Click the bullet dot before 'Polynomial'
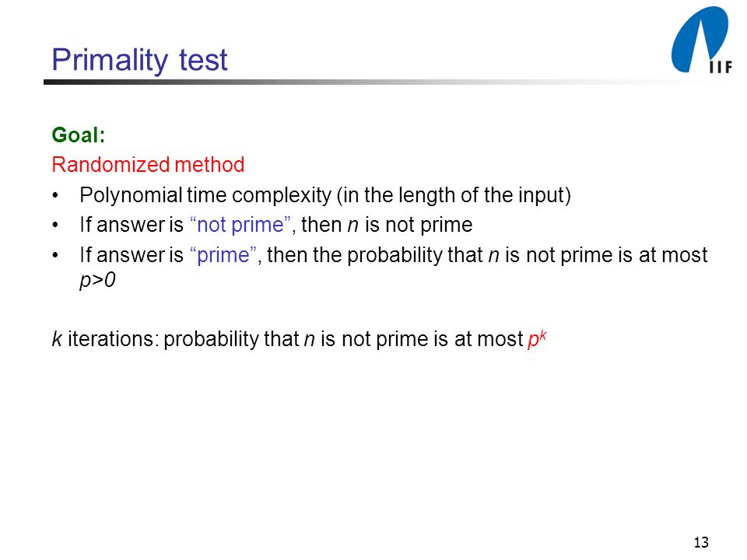Screen dimensions: 747x560 point(56,196)
